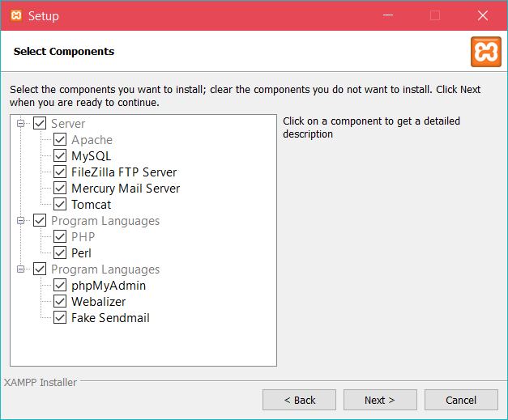This screenshot has width=508, height=420.
Task: Toggle the Mercury Mail Server checkbox
Action: [x=60, y=189]
